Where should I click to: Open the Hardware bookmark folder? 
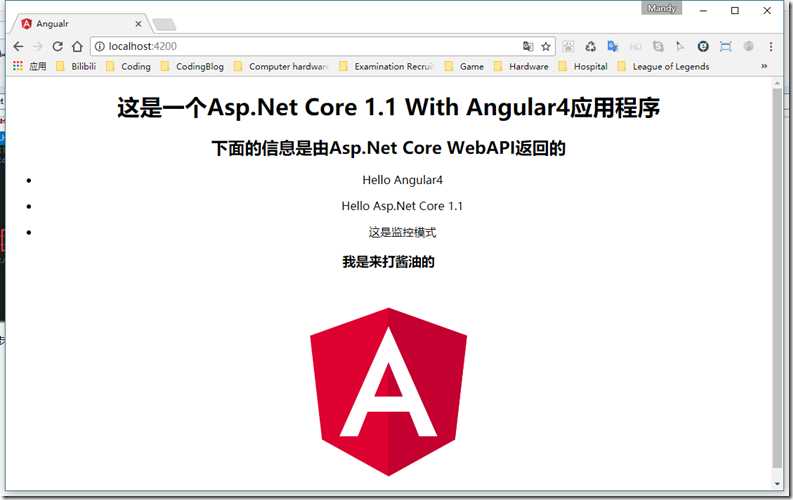(x=521, y=66)
